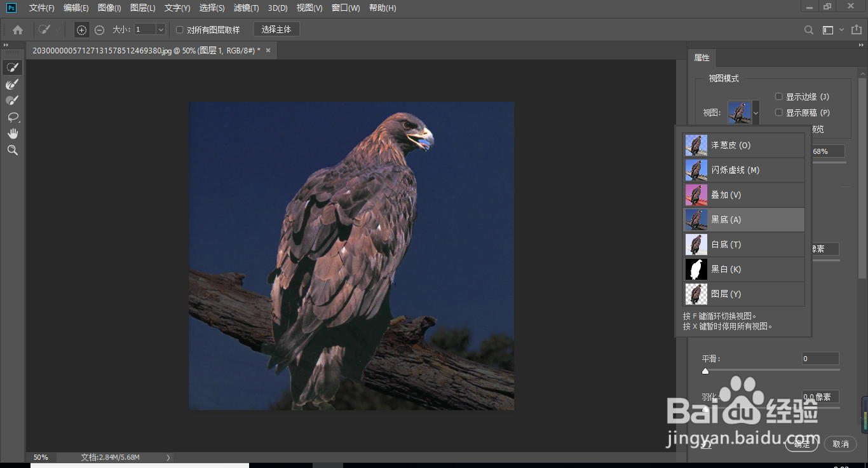Select the Zoom tool
The height and width of the screenshot is (468, 868).
[x=12, y=150]
